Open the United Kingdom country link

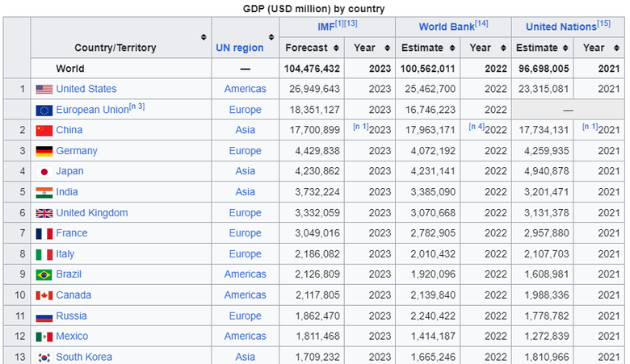(x=91, y=213)
